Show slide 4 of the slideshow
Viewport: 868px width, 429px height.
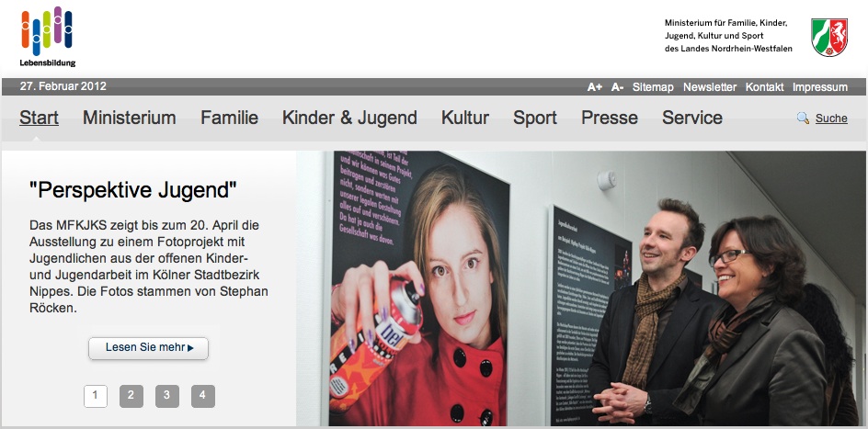point(203,396)
